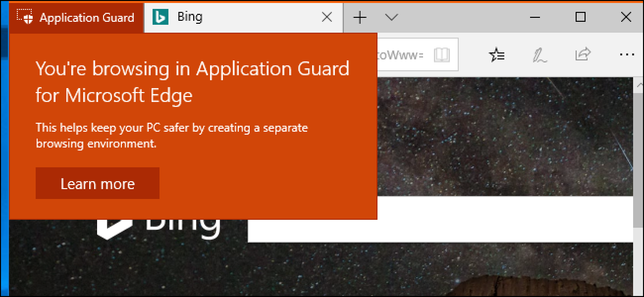Maximize the Edge window
Screen dimensions: 644x297
tap(581, 17)
